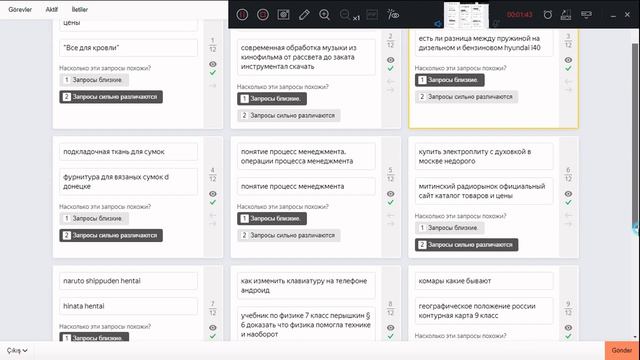The width and height of the screenshot is (640, 360).
Task: Toggle the eye icon on task 2
Action: [391, 60]
